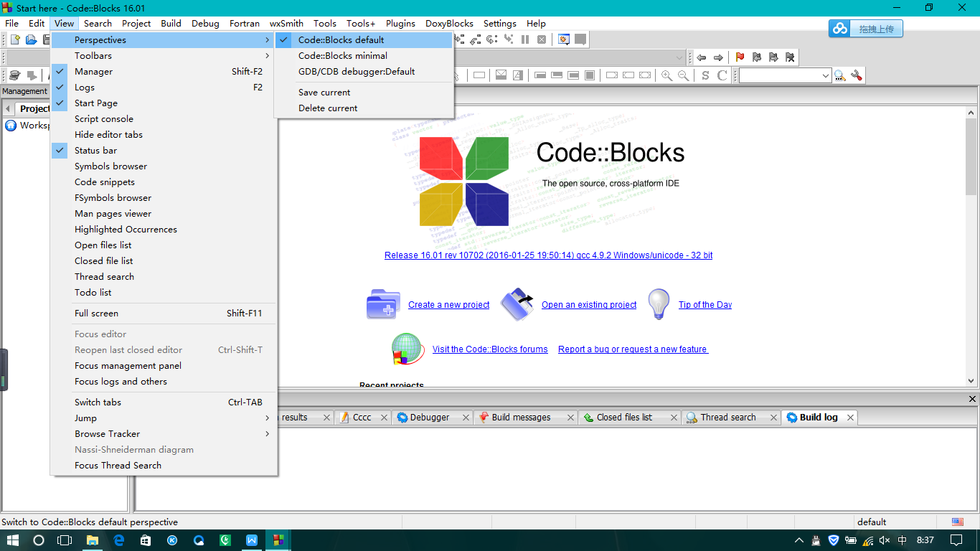Stop the debugger with the stop icon
The image size is (980, 551).
pyautogui.click(x=542, y=40)
